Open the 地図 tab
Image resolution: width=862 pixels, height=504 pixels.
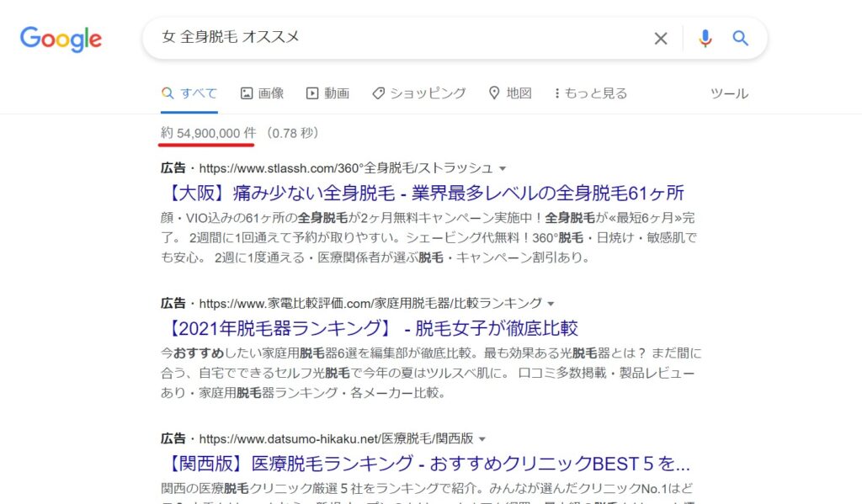(x=510, y=93)
